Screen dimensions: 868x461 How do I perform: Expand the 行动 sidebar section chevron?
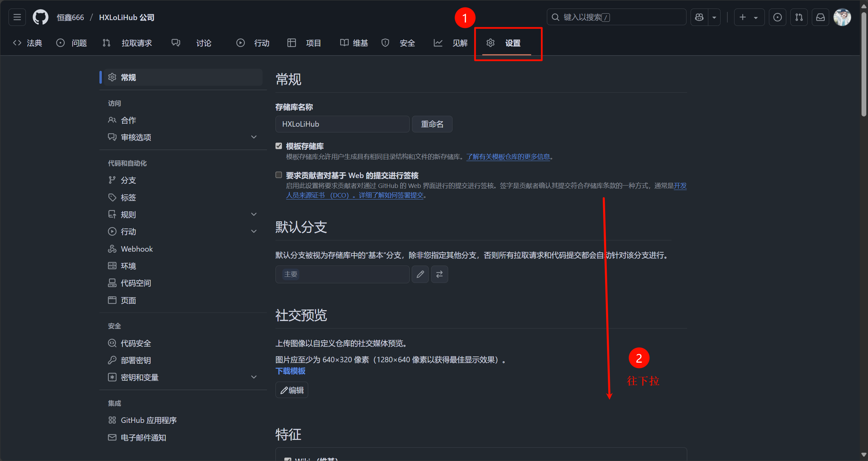click(254, 232)
